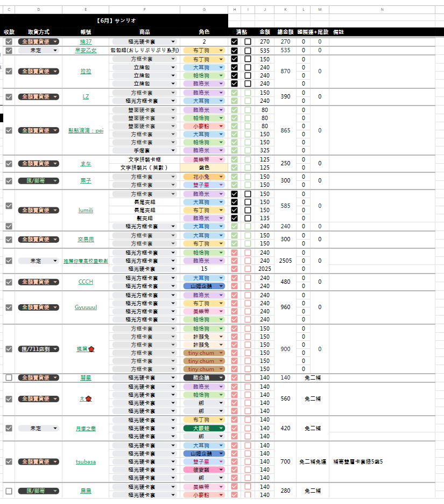Open the 匯/郵寄 dropdown in the 栗子 row

[x=39, y=181]
